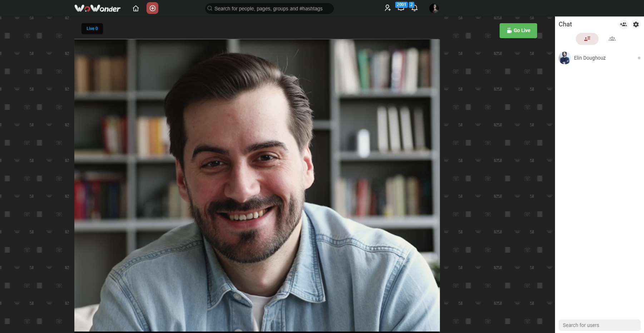Click the create group chat icon
The height and width of the screenshot is (333, 644).
(623, 24)
